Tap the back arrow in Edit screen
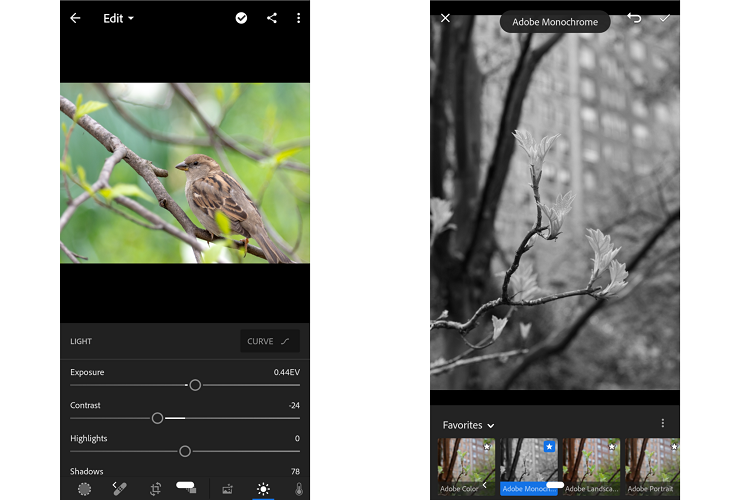740x500 pixels. coord(75,18)
